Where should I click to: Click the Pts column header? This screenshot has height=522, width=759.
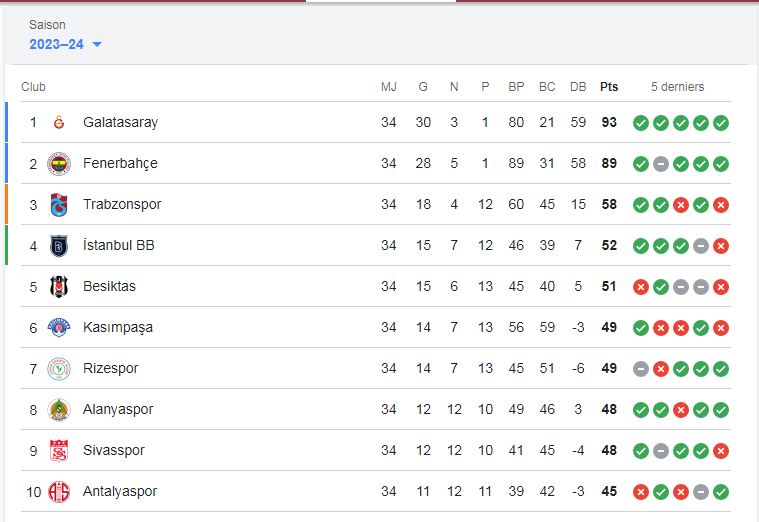(x=609, y=87)
